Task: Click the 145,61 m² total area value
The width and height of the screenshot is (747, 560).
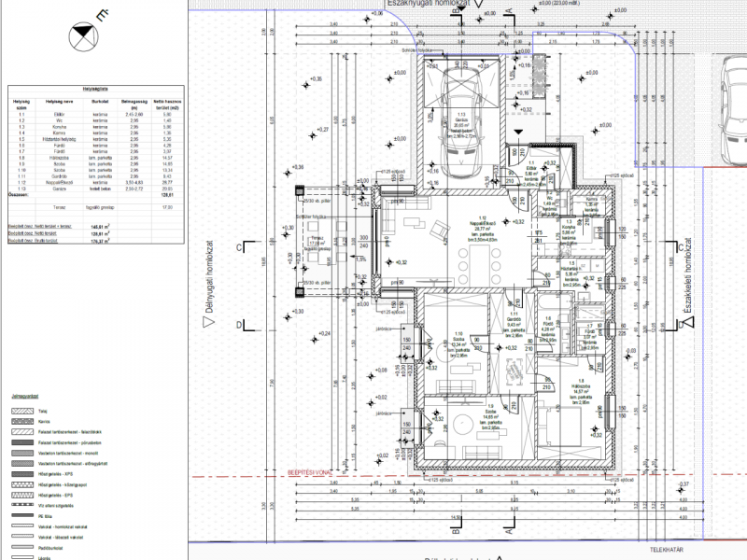Action: (100, 227)
